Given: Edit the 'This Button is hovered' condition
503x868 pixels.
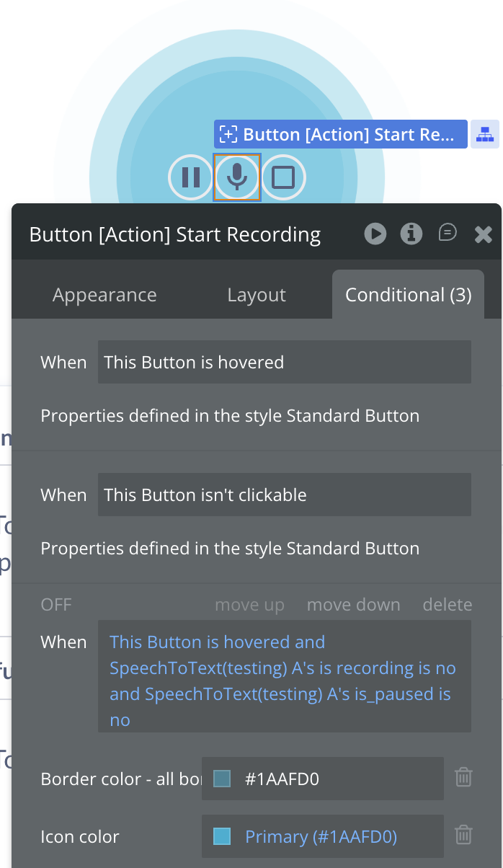Looking at the screenshot, I should [284, 362].
